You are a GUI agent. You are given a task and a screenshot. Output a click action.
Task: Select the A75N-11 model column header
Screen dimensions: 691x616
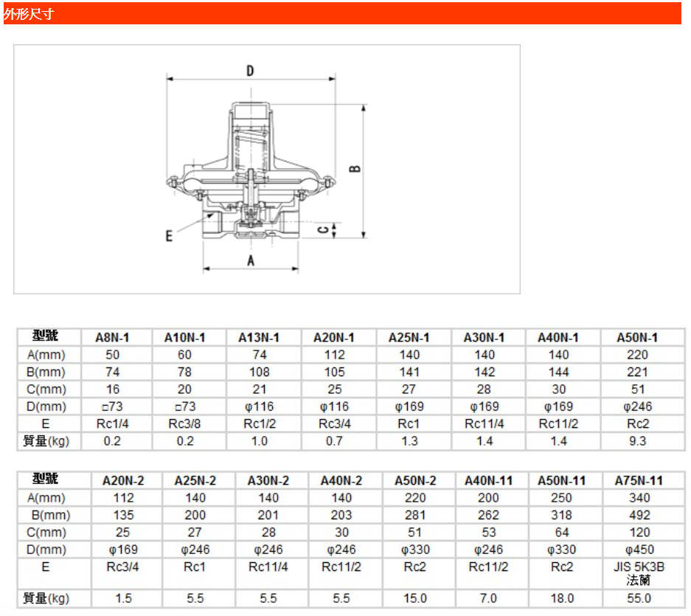(639, 480)
